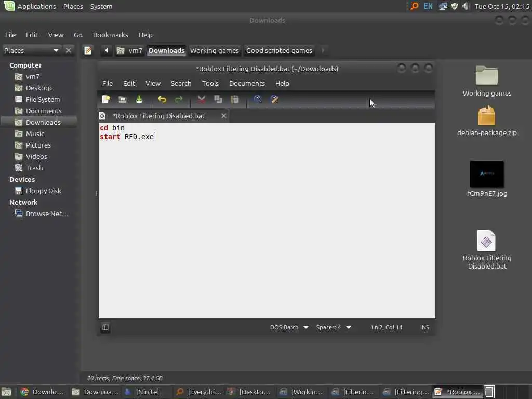Click the network icon in the system tray
The image size is (532, 399).
pos(443,6)
